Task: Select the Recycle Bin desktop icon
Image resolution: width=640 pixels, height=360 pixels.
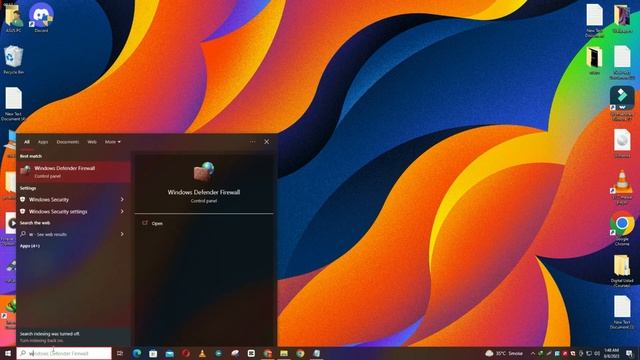Action: 13,60
